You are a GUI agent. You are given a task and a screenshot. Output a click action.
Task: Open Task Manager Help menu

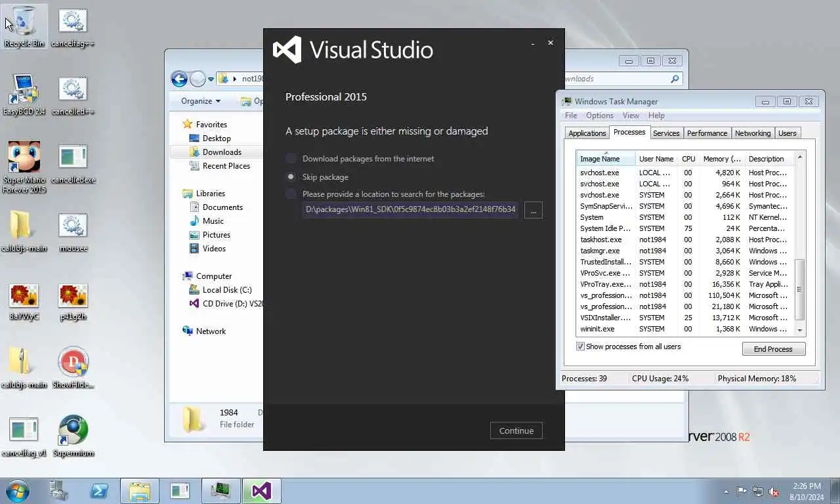(656, 115)
